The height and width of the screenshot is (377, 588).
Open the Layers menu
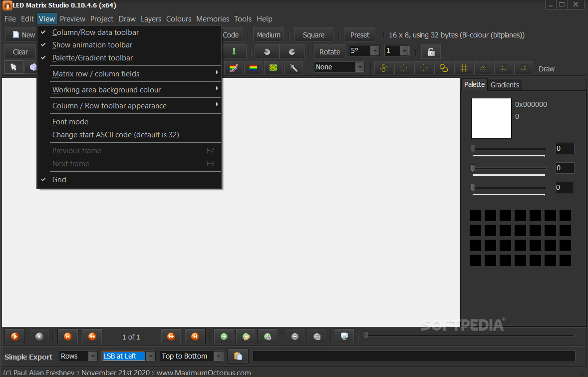coord(151,19)
